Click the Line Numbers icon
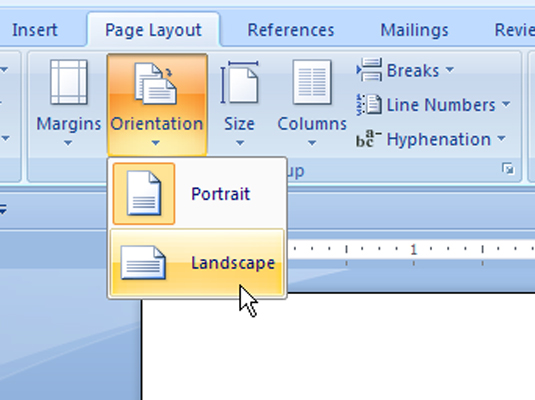 [x=369, y=104]
